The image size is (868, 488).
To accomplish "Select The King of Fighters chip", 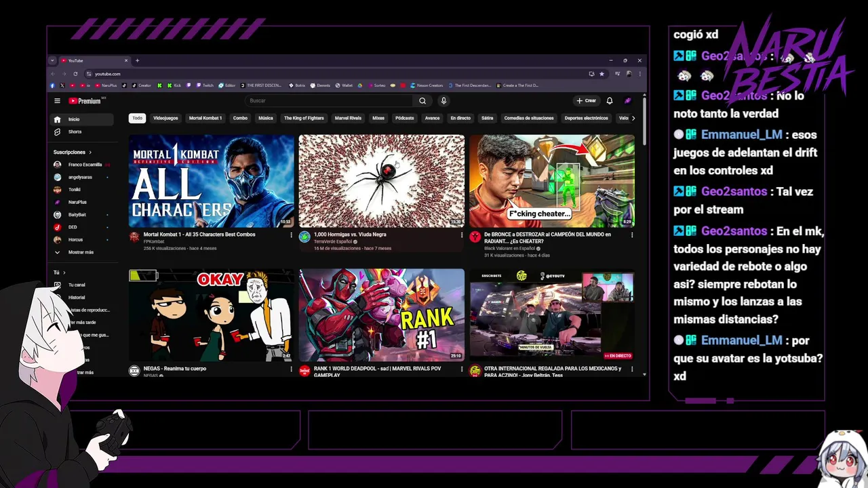I will pyautogui.click(x=304, y=118).
